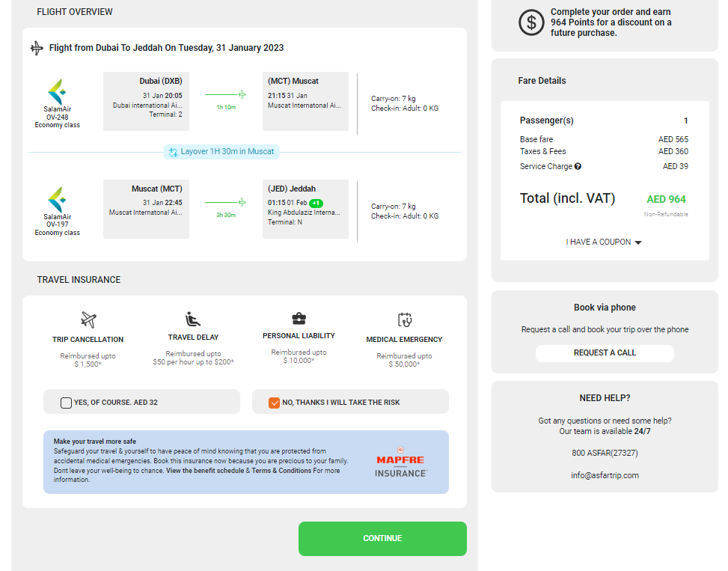
Task: Click the Medical Emergency icon
Action: pyautogui.click(x=404, y=320)
